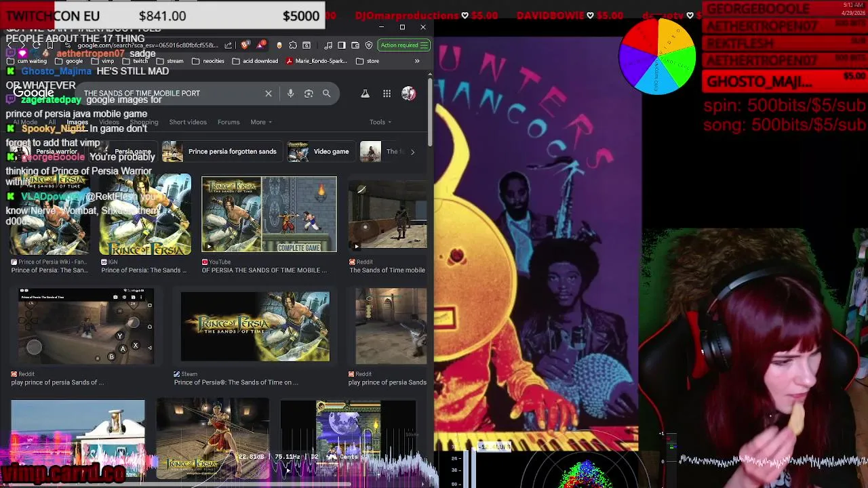Switch to the All results tab

[x=52, y=122]
